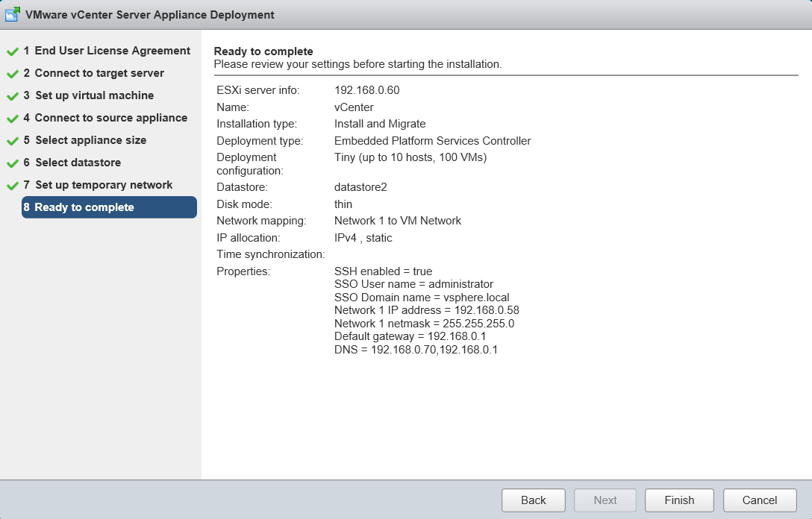
Task: Click the VMware installer icon in title bar
Action: (13, 14)
